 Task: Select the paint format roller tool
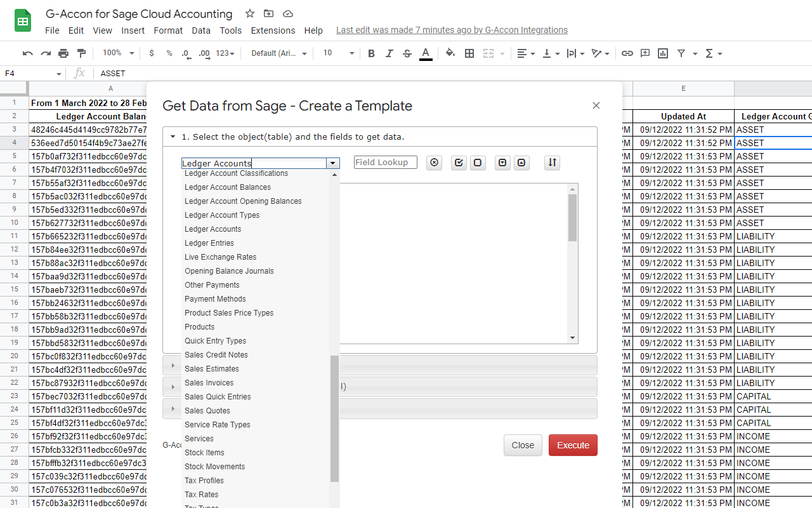pyautogui.click(x=81, y=53)
